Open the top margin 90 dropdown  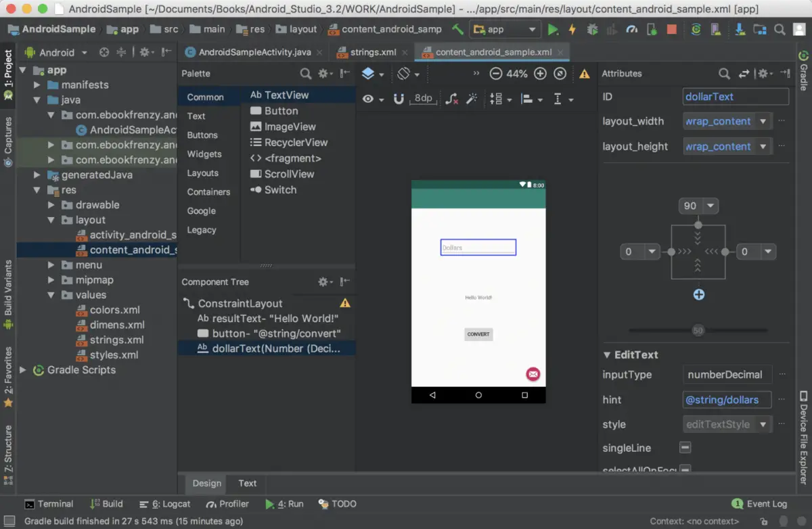pyautogui.click(x=710, y=206)
